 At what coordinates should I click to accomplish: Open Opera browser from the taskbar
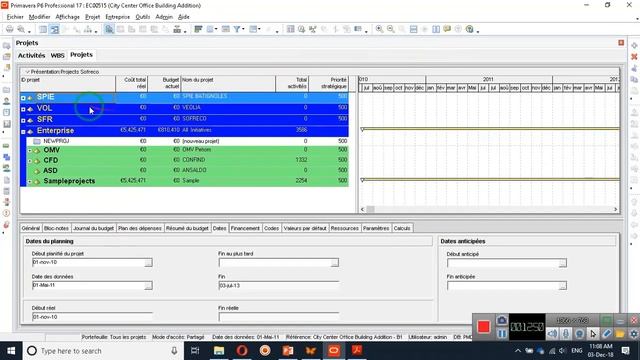(242, 351)
